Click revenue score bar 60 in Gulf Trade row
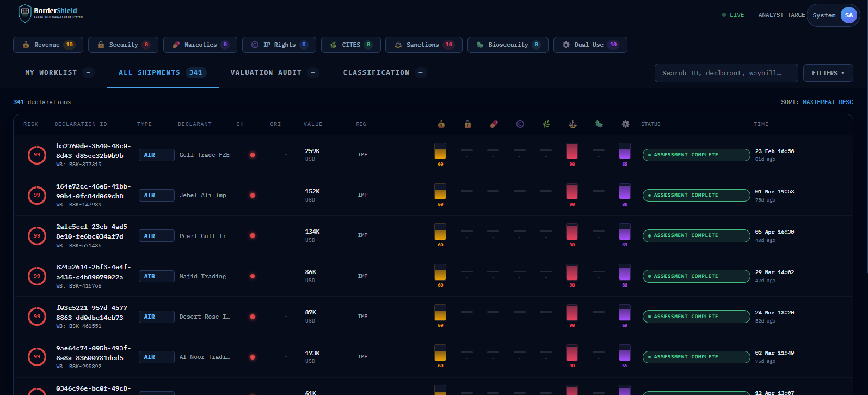Screen dimensions: 868x395 tap(440, 151)
